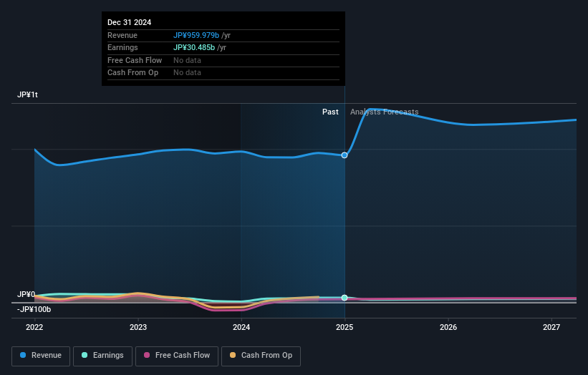This screenshot has width=588, height=375.
Task: Click the 2022 x-axis label
Action: click(34, 327)
